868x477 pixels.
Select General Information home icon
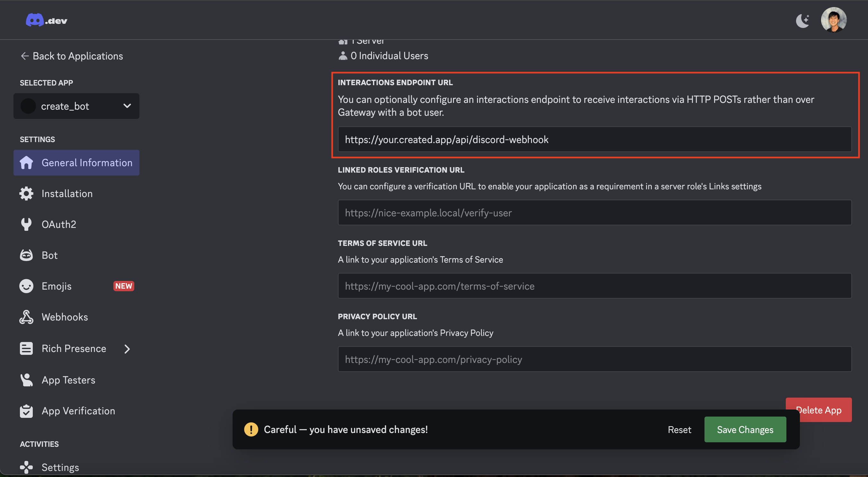pyautogui.click(x=26, y=163)
